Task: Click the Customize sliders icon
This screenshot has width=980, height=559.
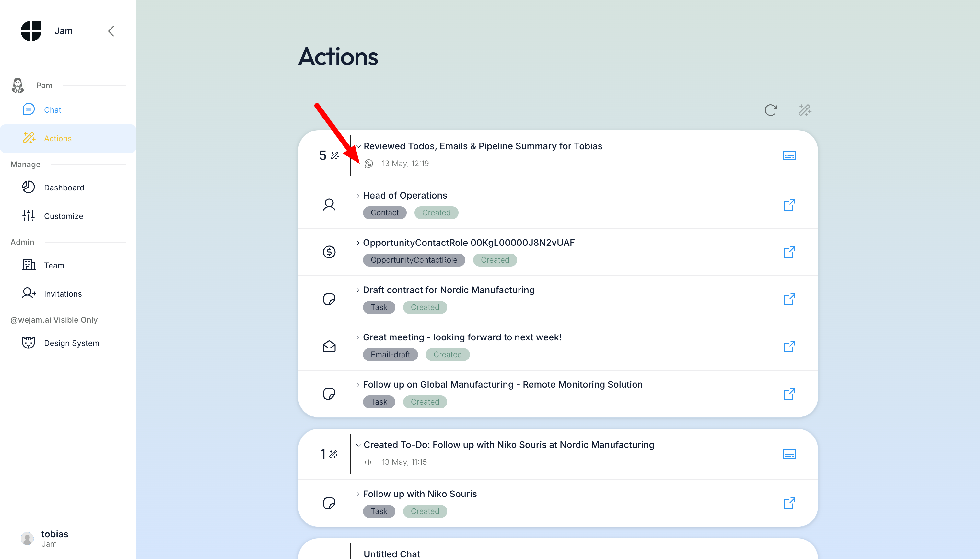Action: tap(29, 215)
